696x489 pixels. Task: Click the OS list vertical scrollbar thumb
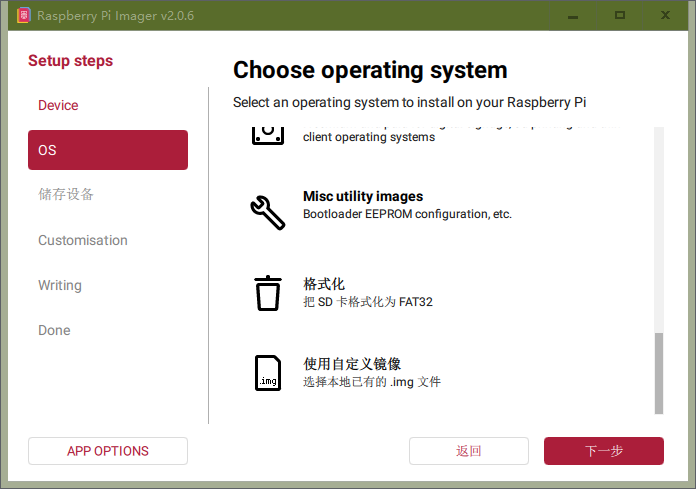pos(658,372)
